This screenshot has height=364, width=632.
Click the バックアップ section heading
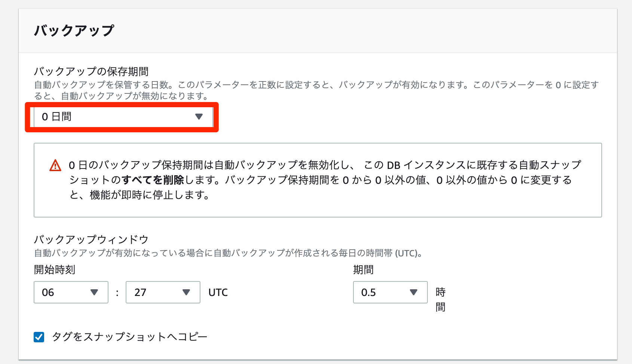click(x=74, y=31)
